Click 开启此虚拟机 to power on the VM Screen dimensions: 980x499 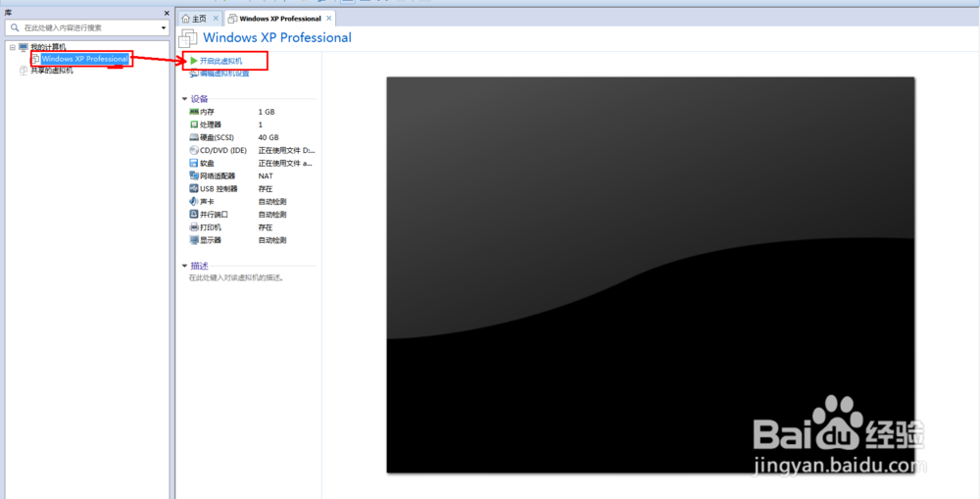coord(220,61)
